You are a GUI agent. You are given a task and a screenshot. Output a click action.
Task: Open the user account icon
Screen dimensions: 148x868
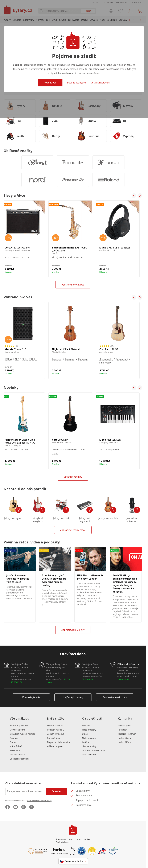[130, 11]
